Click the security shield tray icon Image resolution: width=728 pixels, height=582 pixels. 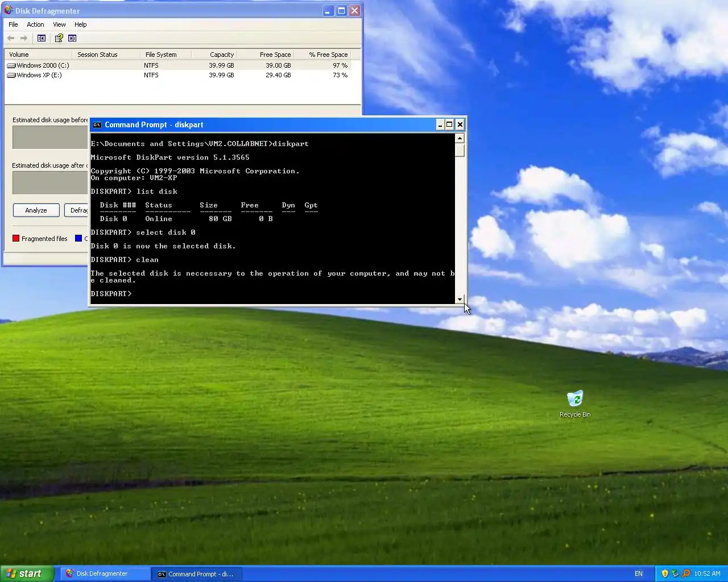[665, 573]
